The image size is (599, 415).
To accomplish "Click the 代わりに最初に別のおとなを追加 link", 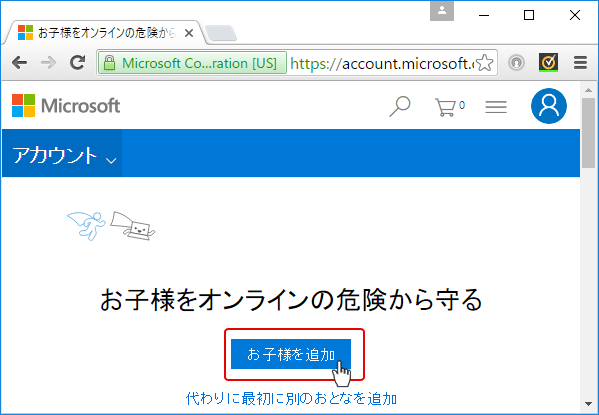I will [x=291, y=399].
